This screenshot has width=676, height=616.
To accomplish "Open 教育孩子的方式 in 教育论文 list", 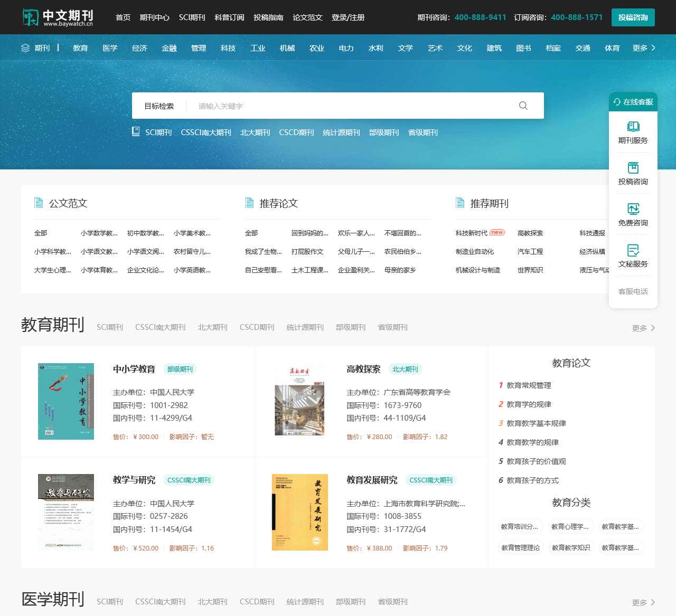I will pyautogui.click(x=532, y=480).
